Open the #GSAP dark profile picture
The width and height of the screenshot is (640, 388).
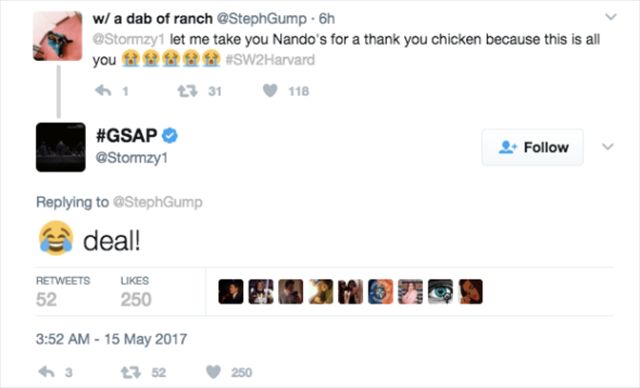pos(61,147)
